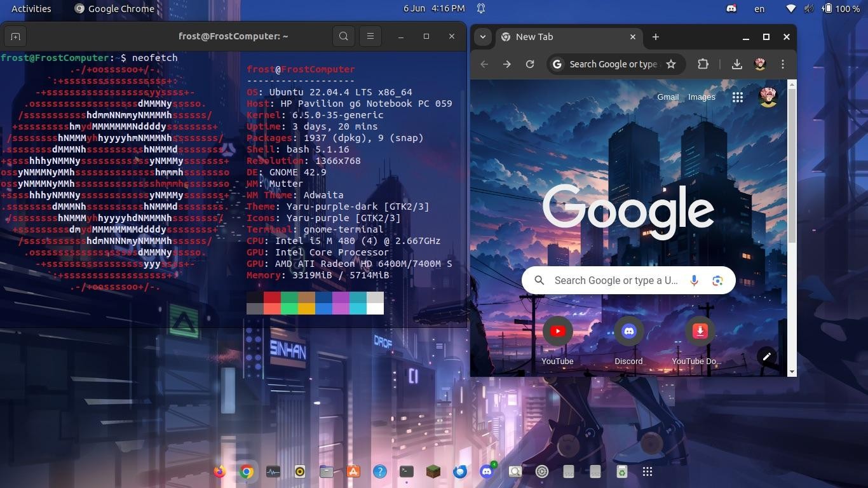Image resolution: width=868 pixels, height=488 pixels.
Task: Click the 3319MiB / 5714MiB memory value
Action: (341, 275)
